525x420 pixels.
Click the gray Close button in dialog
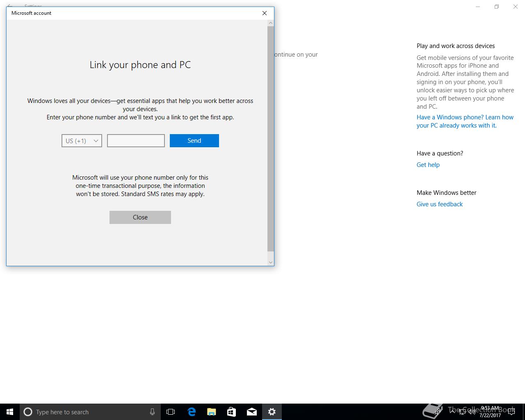pos(140,217)
